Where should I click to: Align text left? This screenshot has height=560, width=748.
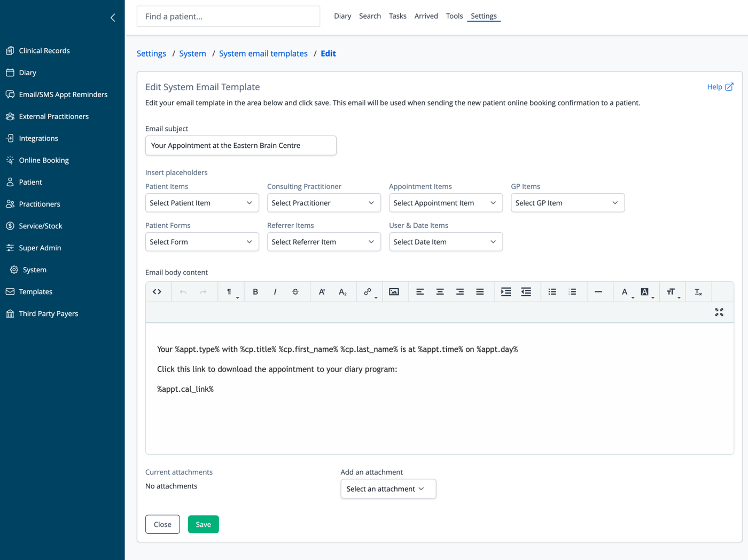pos(420,292)
